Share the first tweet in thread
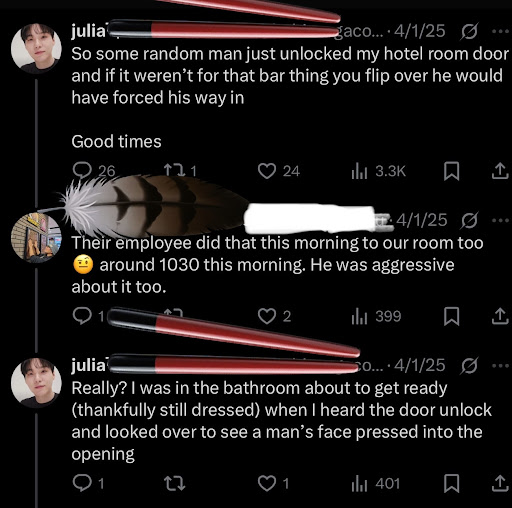Image resolution: width=512 pixels, height=508 pixels. click(x=500, y=171)
